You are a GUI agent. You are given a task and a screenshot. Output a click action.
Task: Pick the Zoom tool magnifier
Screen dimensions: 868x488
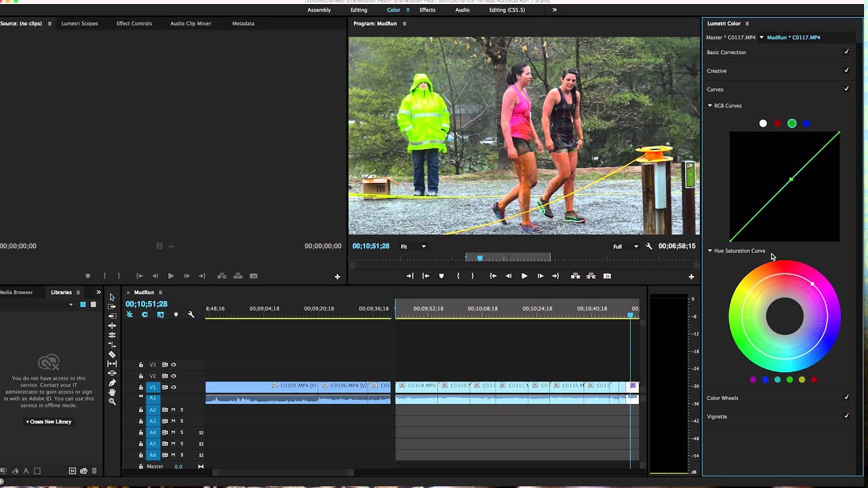112,402
